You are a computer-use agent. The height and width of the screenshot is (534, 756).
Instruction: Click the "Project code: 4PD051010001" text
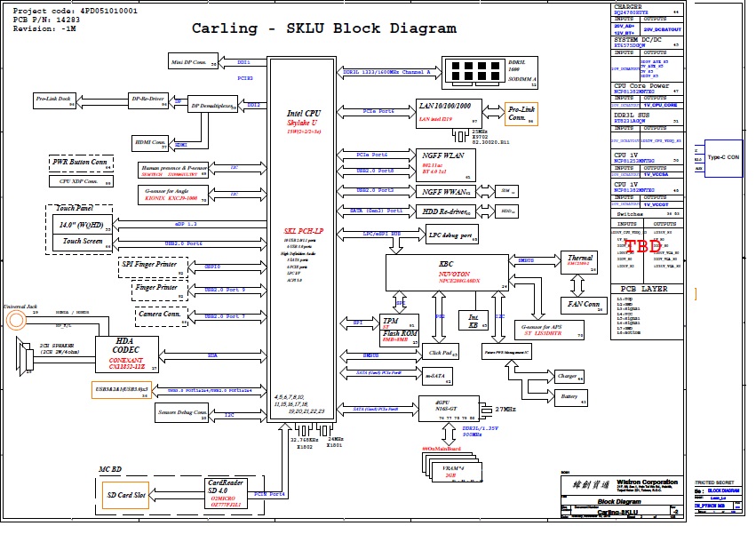pos(76,11)
